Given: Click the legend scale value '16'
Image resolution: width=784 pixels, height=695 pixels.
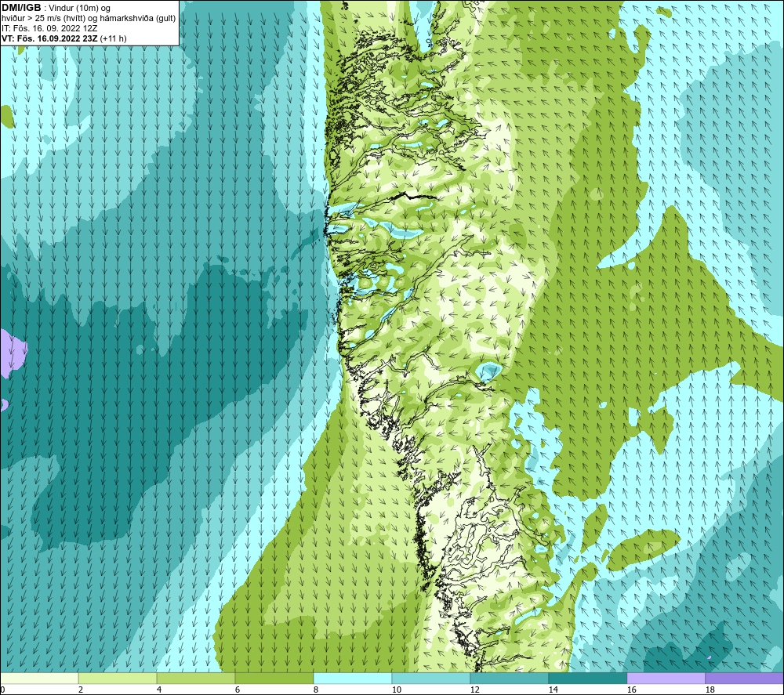Looking at the screenshot, I should click(x=631, y=690).
